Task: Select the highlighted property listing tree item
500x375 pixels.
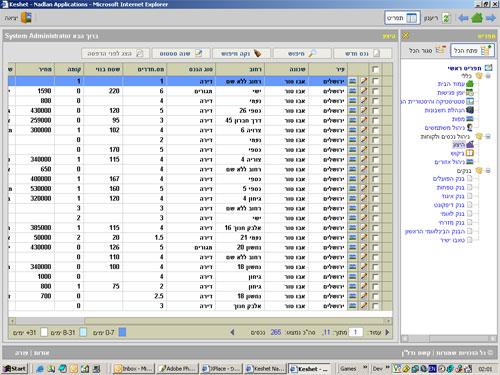Action: click(463, 145)
